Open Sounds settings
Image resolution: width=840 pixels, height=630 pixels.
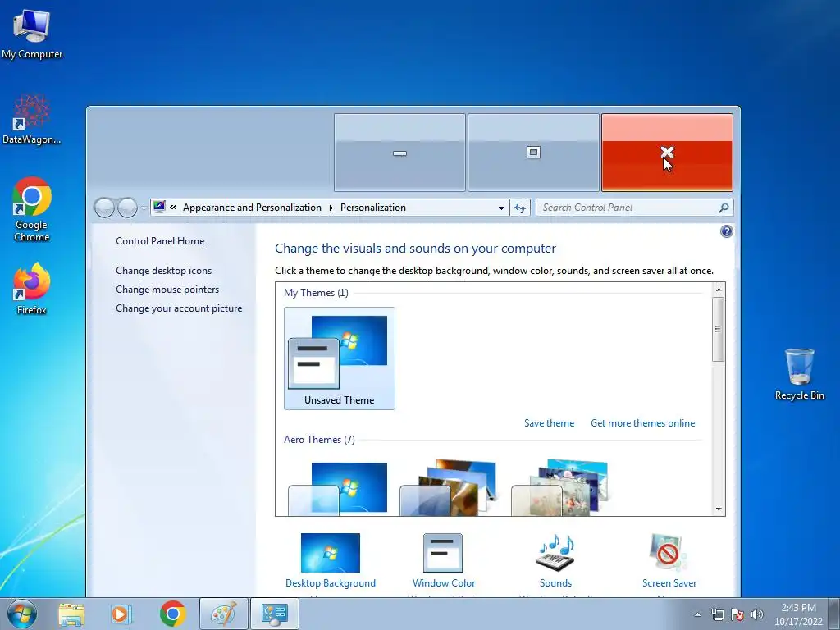coord(555,560)
